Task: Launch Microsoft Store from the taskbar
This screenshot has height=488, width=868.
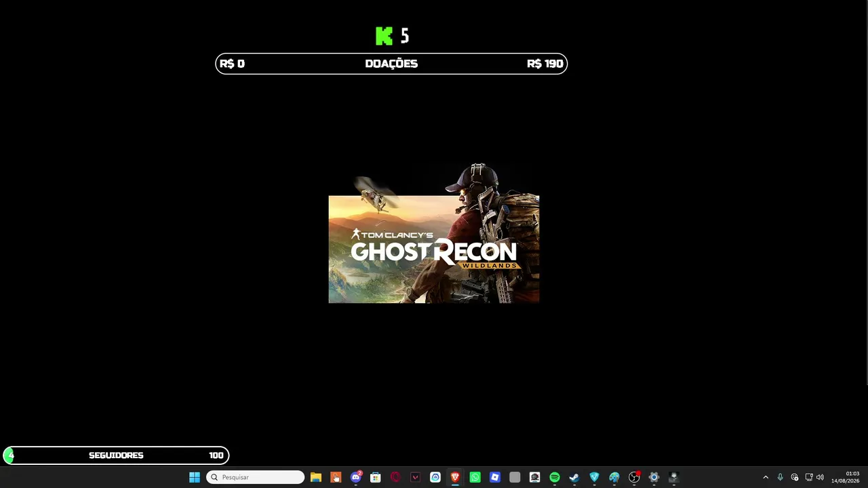Action: click(x=376, y=477)
